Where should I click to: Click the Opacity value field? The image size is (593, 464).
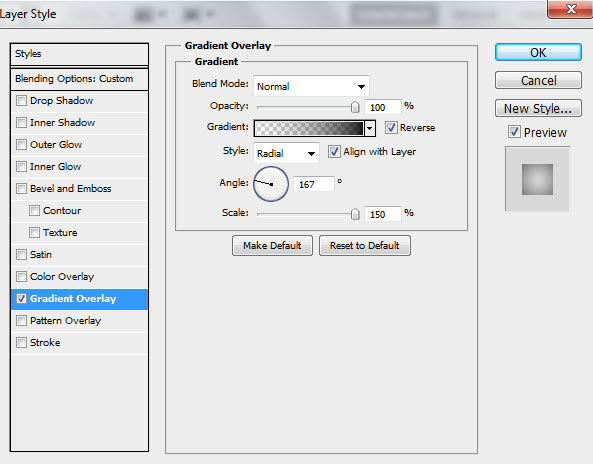382,107
